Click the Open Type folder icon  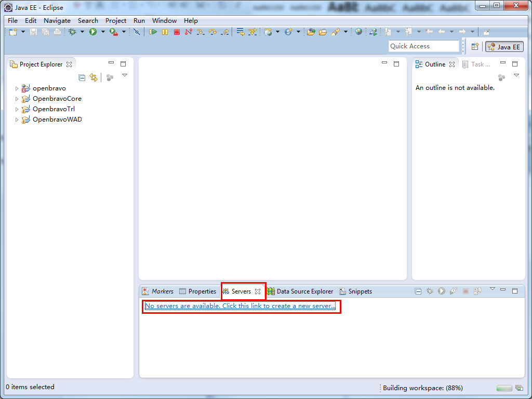[x=311, y=32]
